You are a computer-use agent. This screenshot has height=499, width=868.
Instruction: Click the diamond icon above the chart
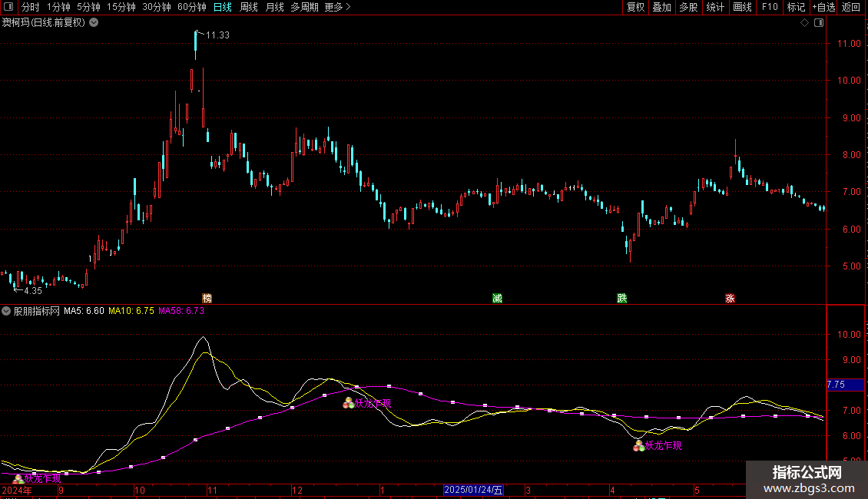(805, 23)
